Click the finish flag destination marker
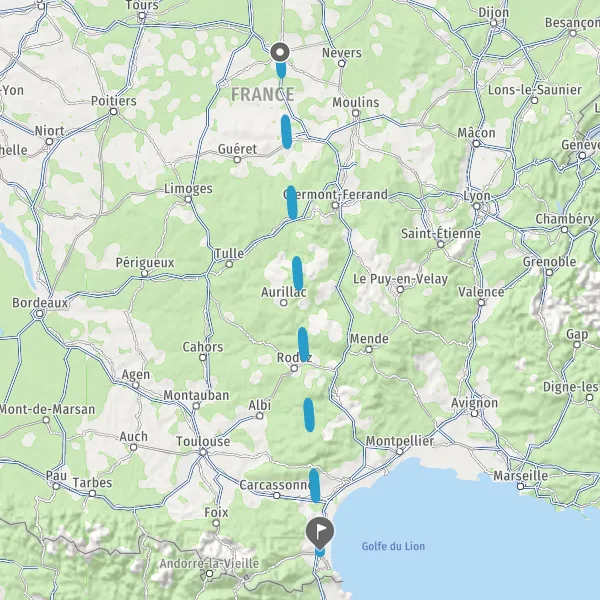 coord(320,532)
